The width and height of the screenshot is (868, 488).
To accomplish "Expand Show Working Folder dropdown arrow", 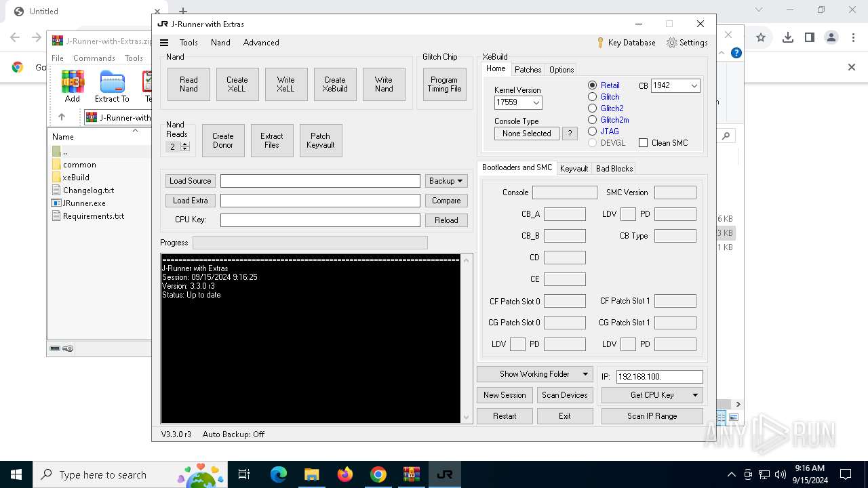I will tap(585, 374).
